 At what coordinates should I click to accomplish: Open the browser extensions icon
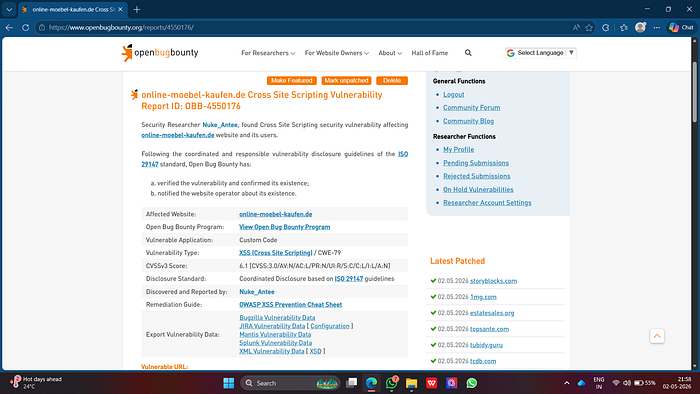605,27
